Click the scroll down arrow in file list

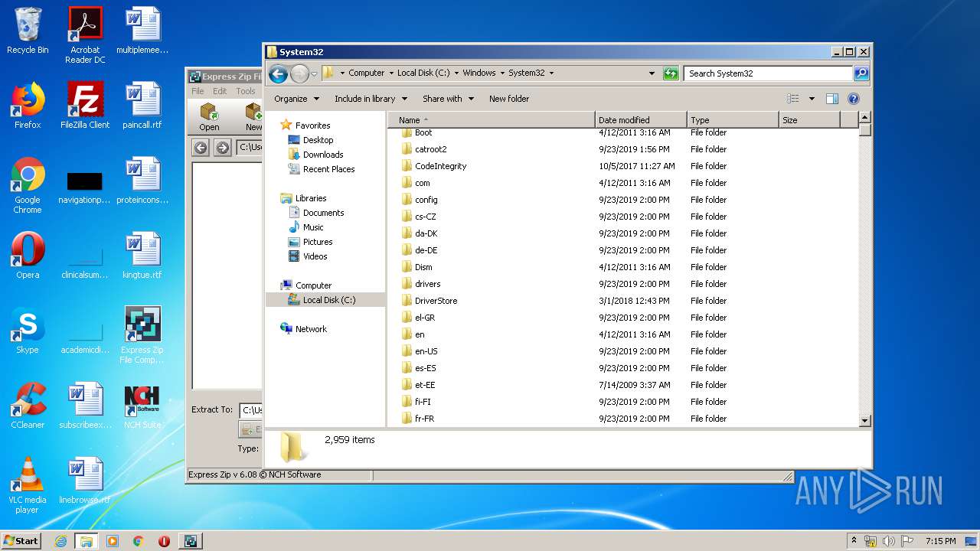[x=865, y=420]
